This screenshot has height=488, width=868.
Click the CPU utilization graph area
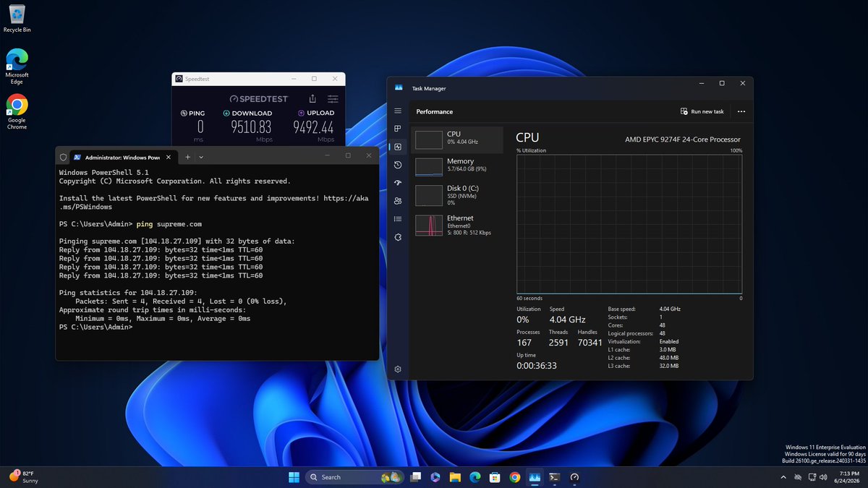629,223
